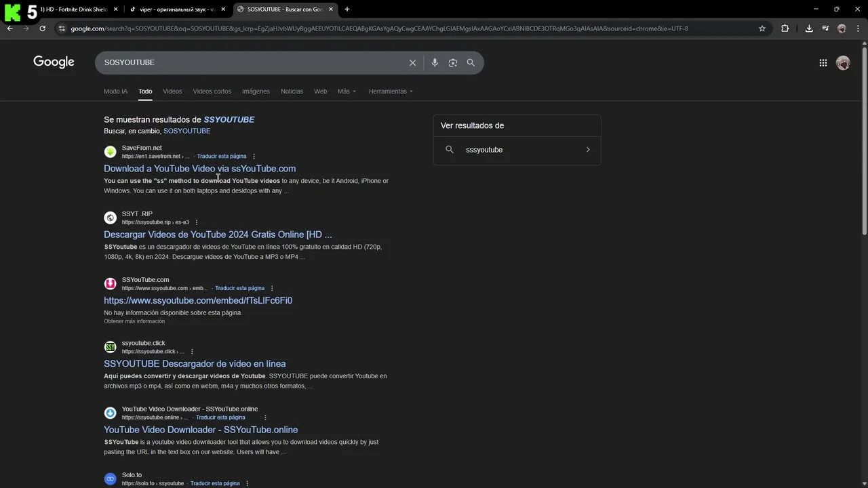Close the viper TikTok tab
Screen dimensions: 868x488
(223, 9)
